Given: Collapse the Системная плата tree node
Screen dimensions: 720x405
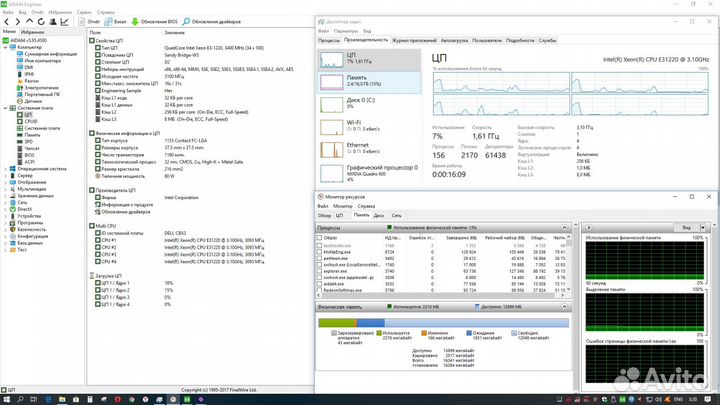Looking at the screenshot, I should point(6,108).
